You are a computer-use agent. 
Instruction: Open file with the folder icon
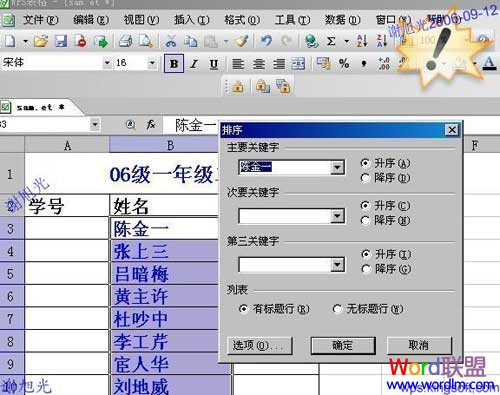pos(41,41)
